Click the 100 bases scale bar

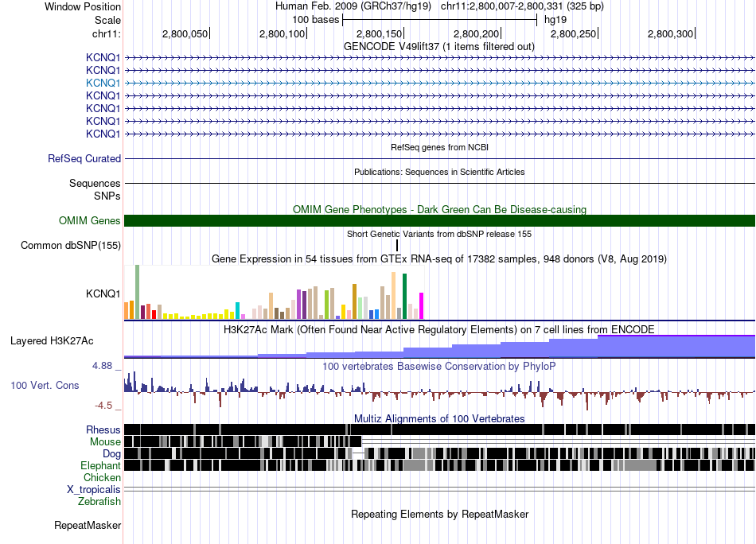(x=439, y=20)
